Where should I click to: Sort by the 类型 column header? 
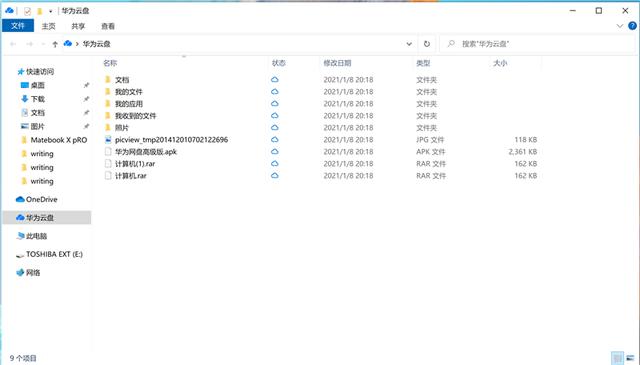pos(423,63)
